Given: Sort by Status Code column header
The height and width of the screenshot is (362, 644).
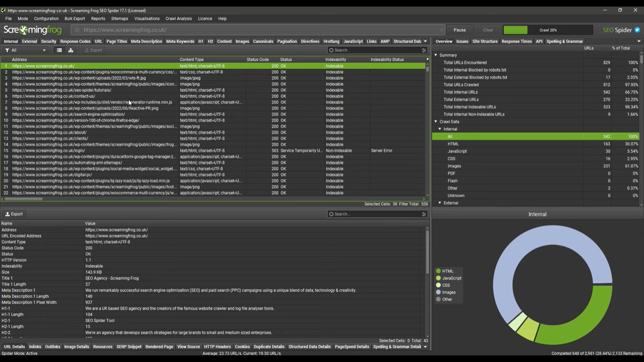Looking at the screenshot, I should pos(257,59).
